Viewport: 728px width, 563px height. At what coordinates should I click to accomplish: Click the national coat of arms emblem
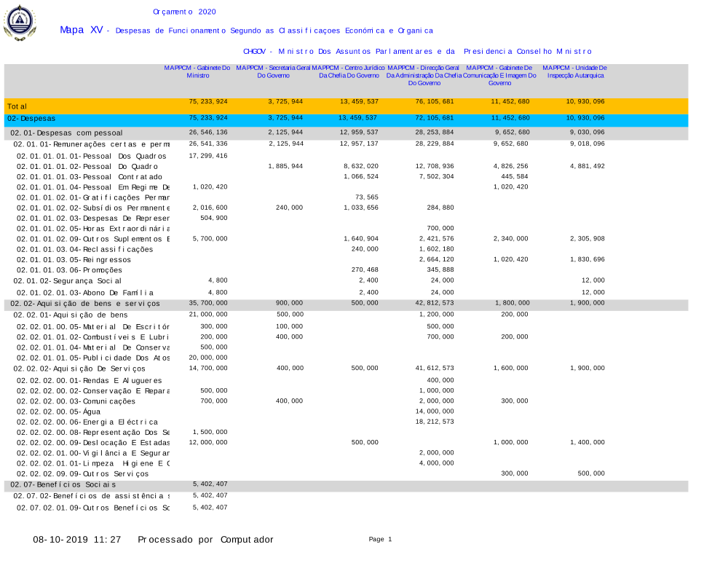point(19,23)
